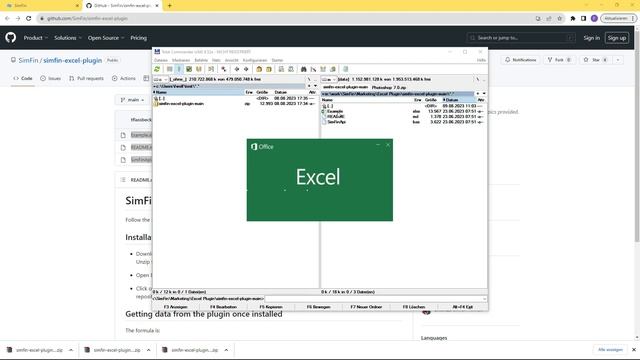
Task: Click F8 Löschen button in Total Commander
Action: coord(414,307)
